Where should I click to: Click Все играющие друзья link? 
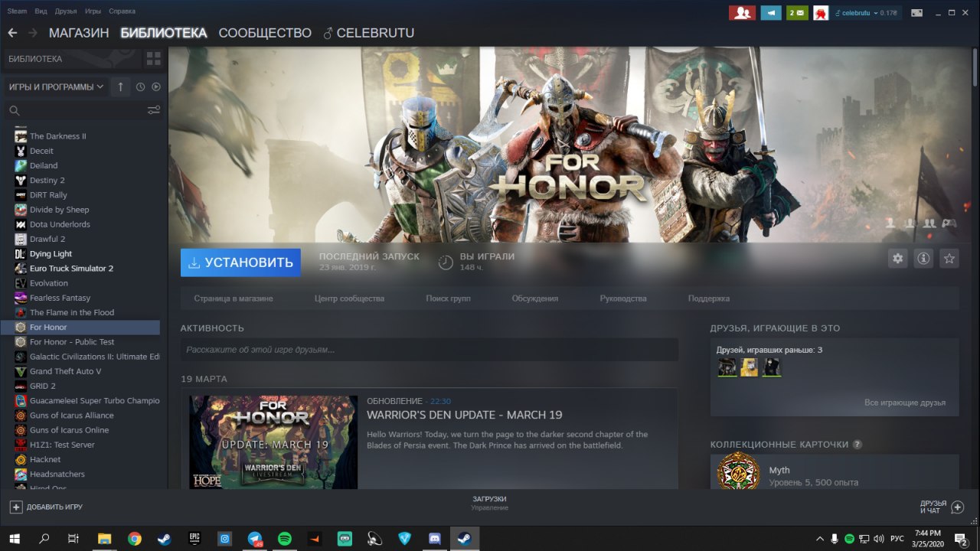[905, 403]
